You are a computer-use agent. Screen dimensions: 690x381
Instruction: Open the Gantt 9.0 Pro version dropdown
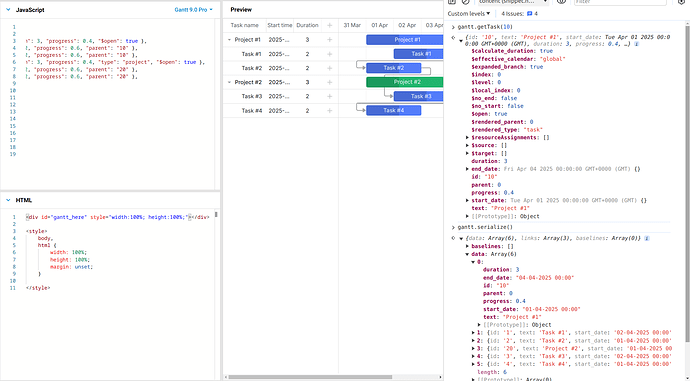(194, 10)
